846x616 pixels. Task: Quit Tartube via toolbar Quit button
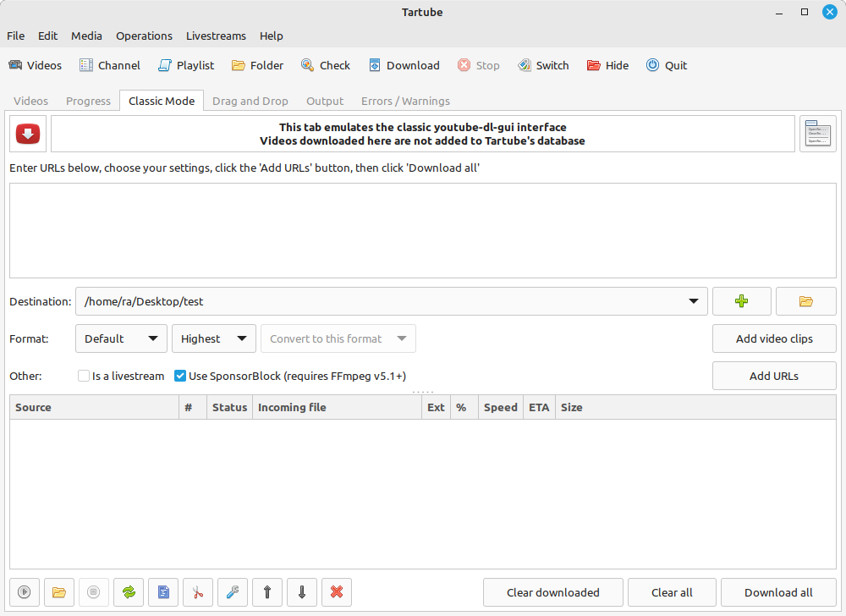point(667,65)
